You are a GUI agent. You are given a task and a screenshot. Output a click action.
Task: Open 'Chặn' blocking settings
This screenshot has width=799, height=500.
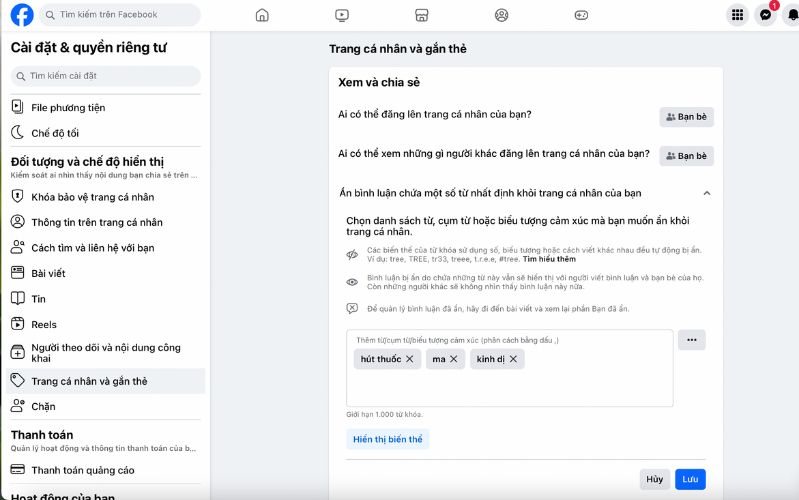click(105, 406)
